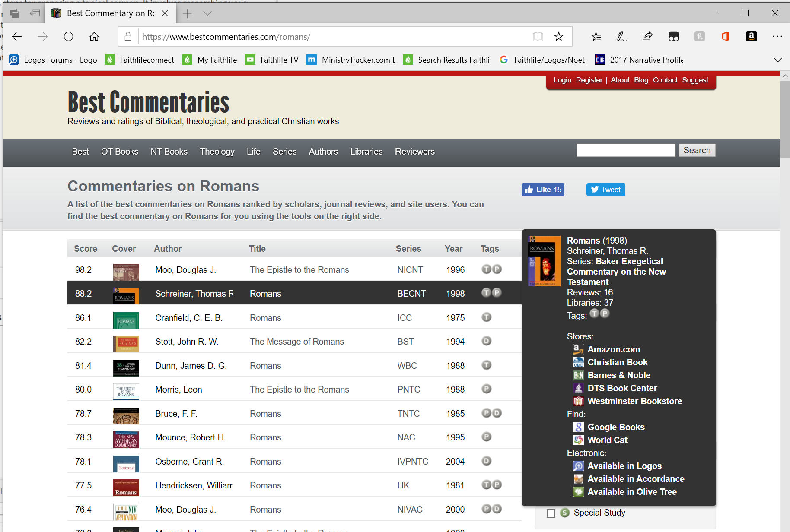Click Available in Logos link
This screenshot has height=532, width=790.
pyautogui.click(x=624, y=466)
